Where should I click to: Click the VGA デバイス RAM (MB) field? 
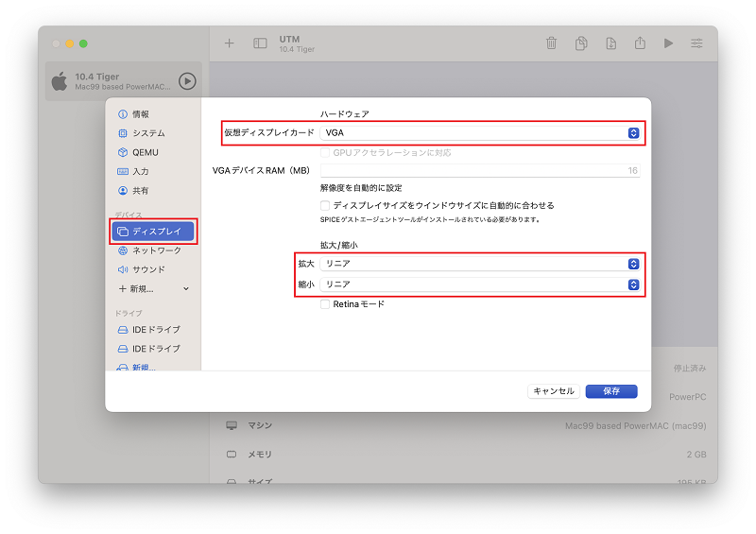pyautogui.click(x=480, y=170)
